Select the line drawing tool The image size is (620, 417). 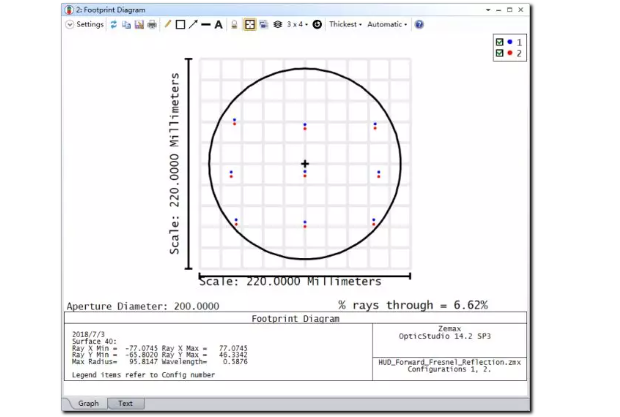(x=206, y=25)
